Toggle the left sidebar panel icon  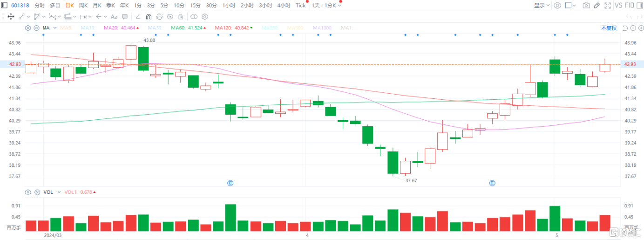point(5,6)
